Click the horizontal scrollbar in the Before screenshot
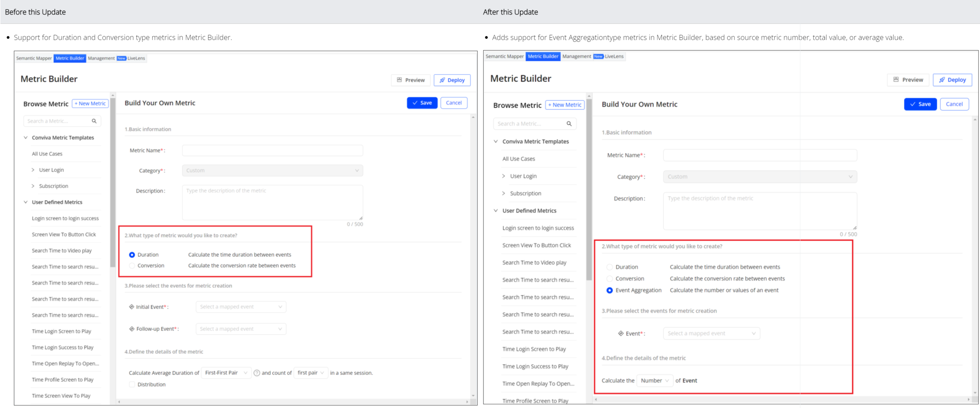 tap(293, 401)
